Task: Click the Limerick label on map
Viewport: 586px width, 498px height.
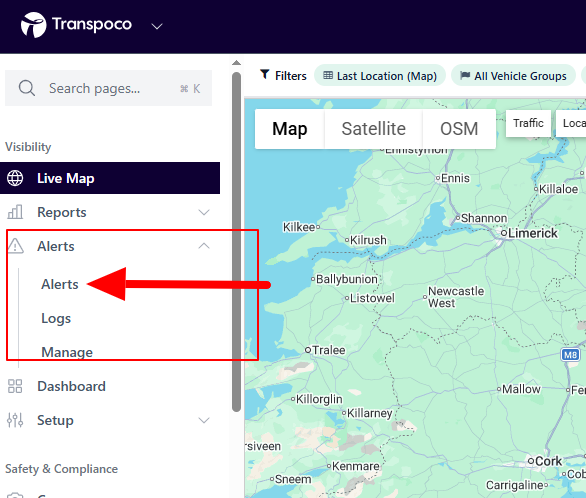Action: (533, 233)
